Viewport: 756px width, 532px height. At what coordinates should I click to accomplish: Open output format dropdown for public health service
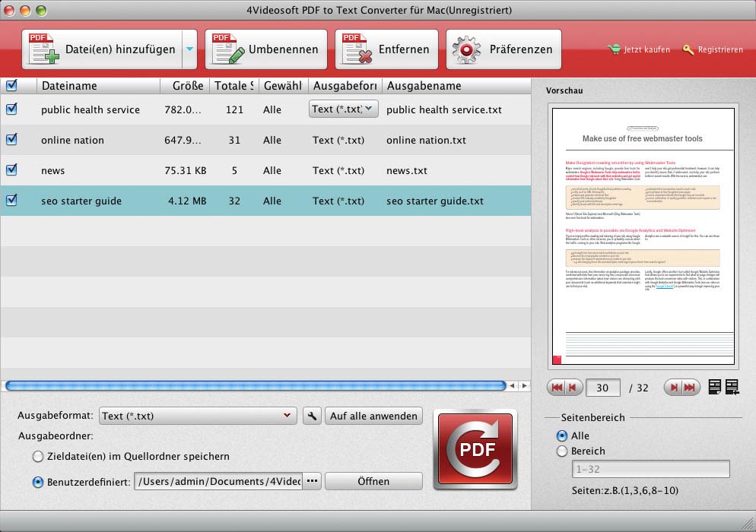click(x=344, y=109)
